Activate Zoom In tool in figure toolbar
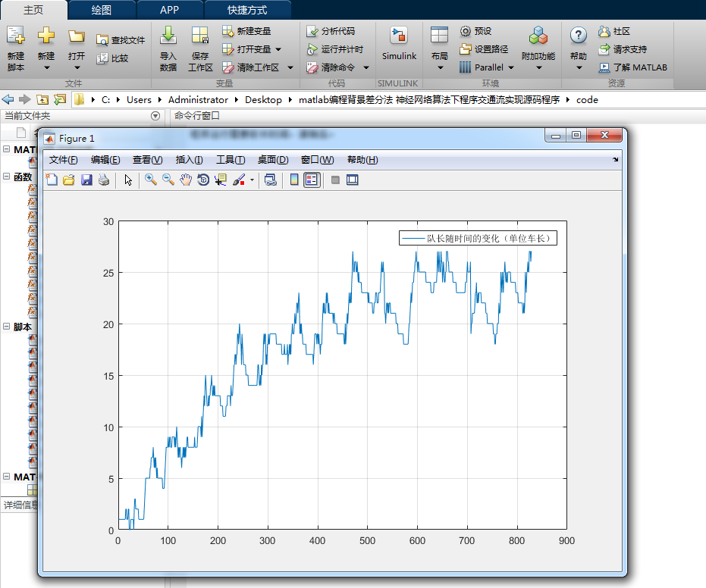706x588 pixels. [x=151, y=180]
